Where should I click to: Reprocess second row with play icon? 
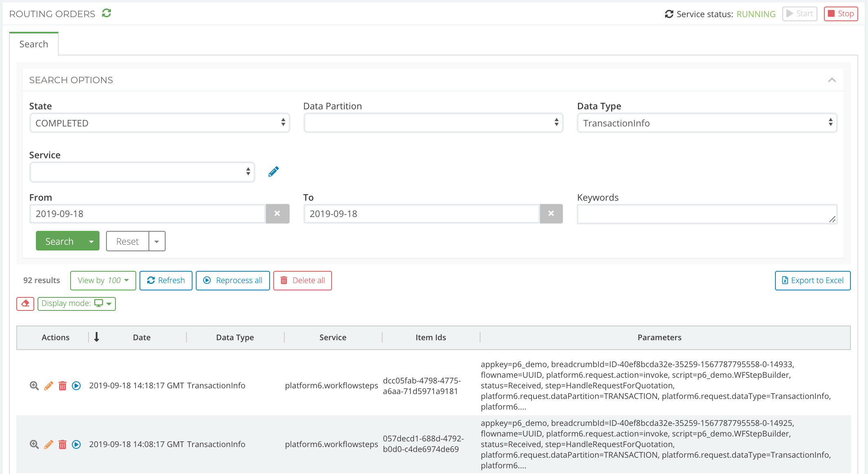[x=76, y=444]
